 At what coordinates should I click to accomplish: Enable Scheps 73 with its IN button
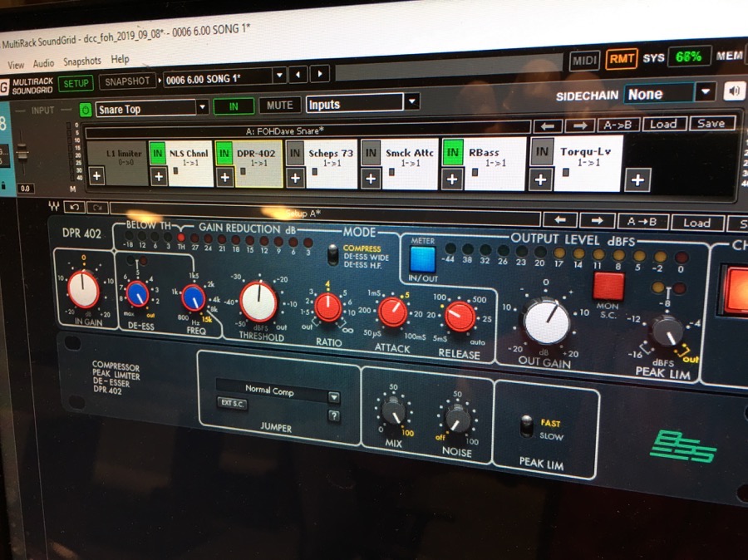coord(295,153)
